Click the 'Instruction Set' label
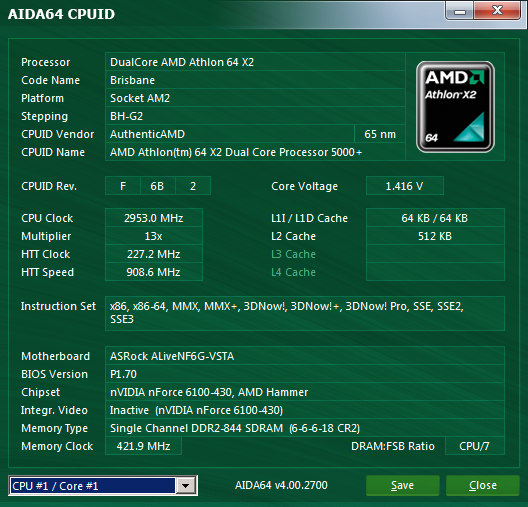 pyautogui.click(x=58, y=306)
